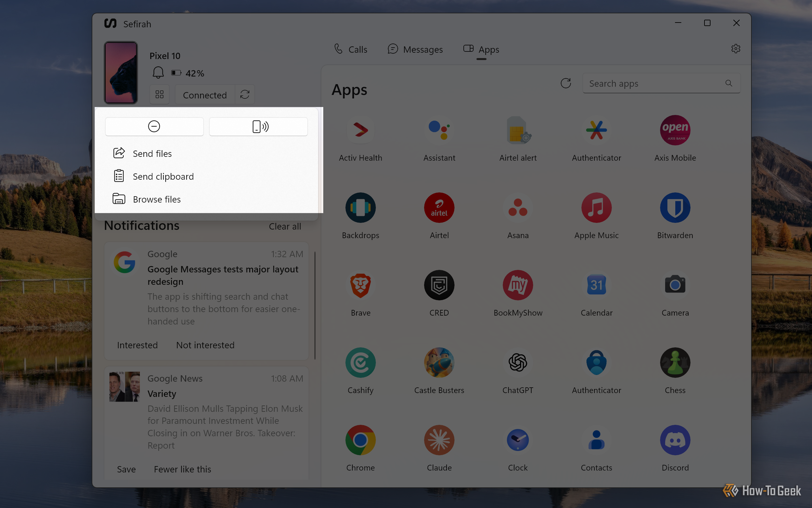Image resolution: width=812 pixels, height=508 pixels.
Task: Click Interested on Google notification
Action: [137, 345]
